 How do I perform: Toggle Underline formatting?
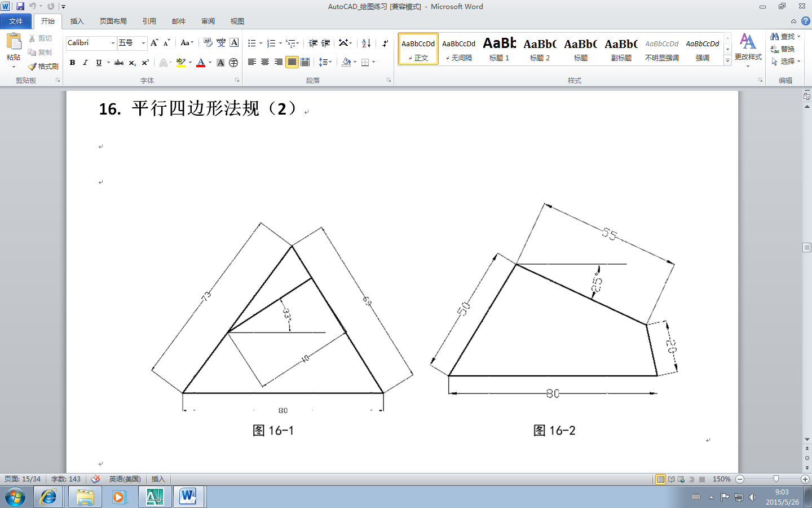99,63
